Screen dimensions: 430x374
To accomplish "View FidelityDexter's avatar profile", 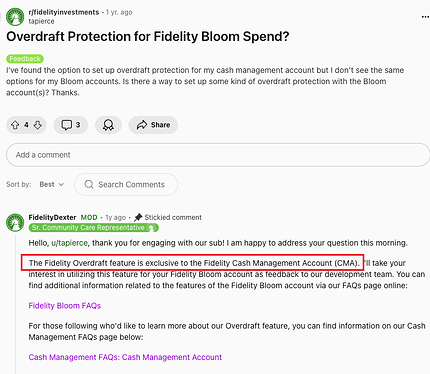I will 15,222.
